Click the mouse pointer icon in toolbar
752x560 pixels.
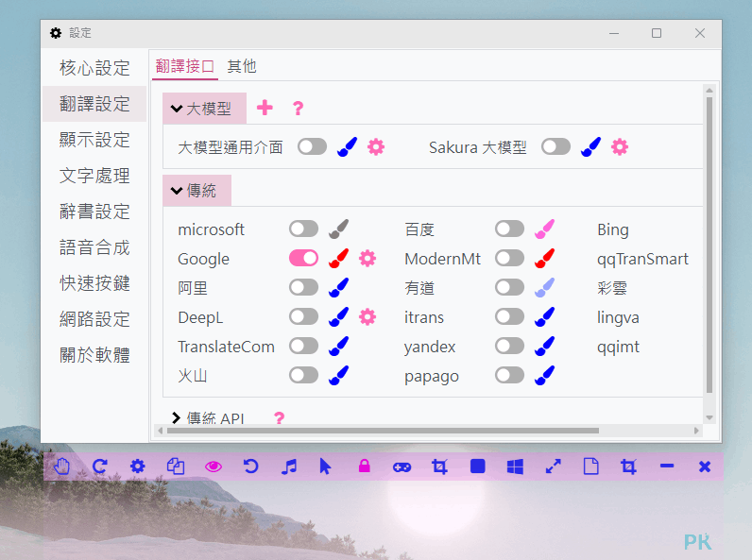point(325,466)
